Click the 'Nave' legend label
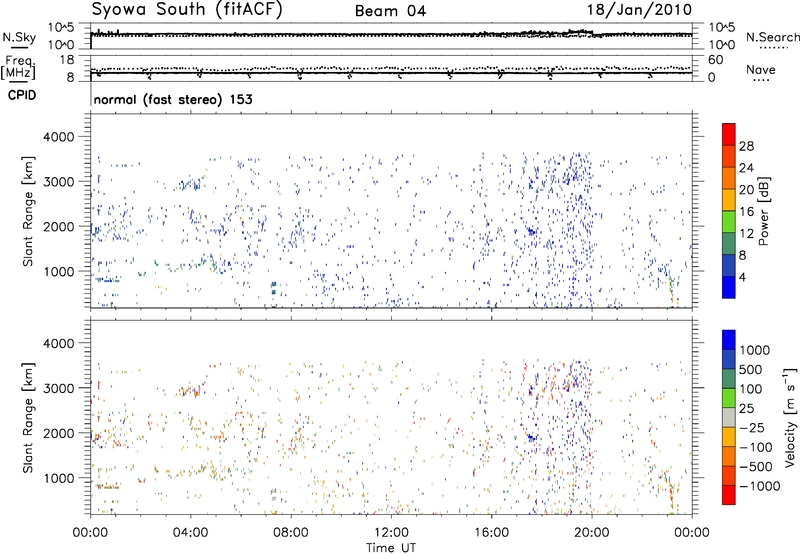This screenshot has height=554, width=800. click(761, 69)
